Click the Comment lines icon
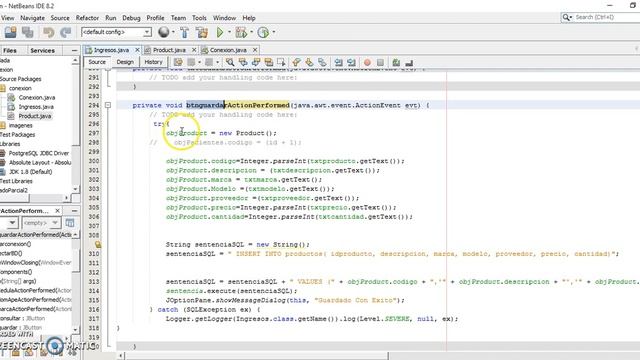The height and width of the screenshot is (360, 640). [396, 62]
